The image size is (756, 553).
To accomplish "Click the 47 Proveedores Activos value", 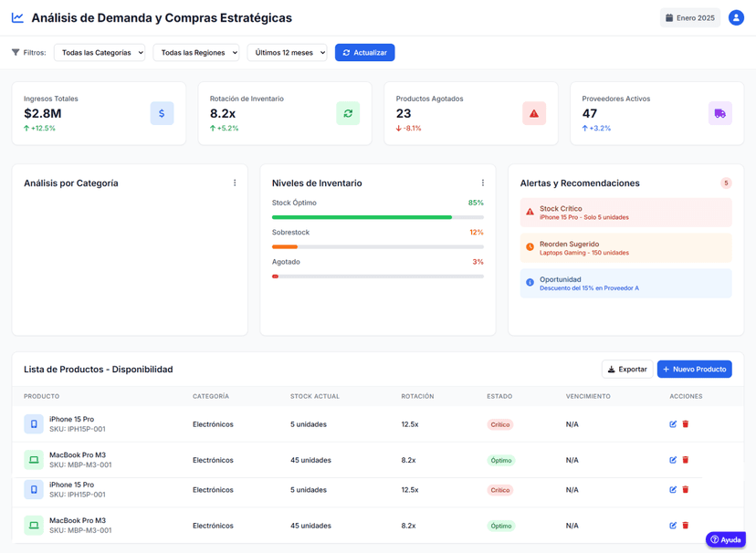I will pos(590,113).
